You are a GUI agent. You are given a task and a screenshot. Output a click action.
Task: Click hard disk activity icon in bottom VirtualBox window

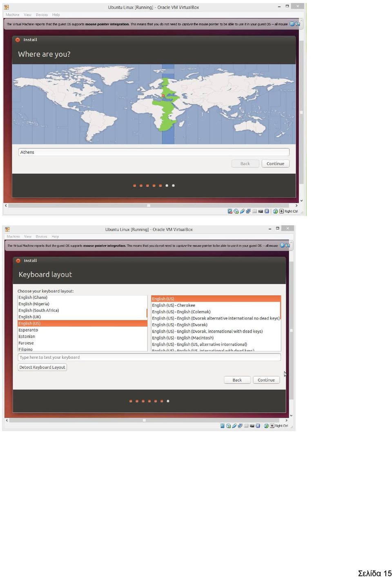tap(223, 426)
